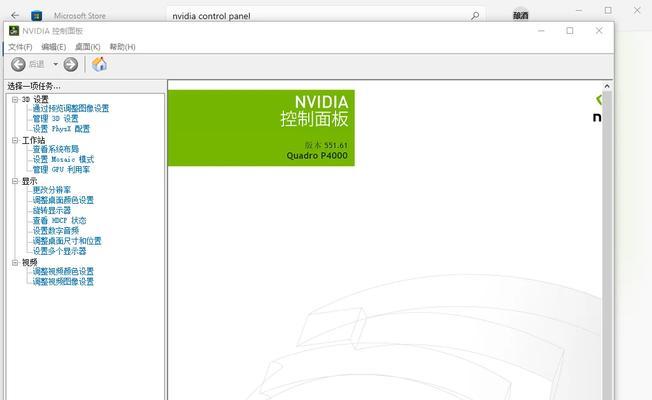Open the 编辑(E) menu

click(54, 47)
